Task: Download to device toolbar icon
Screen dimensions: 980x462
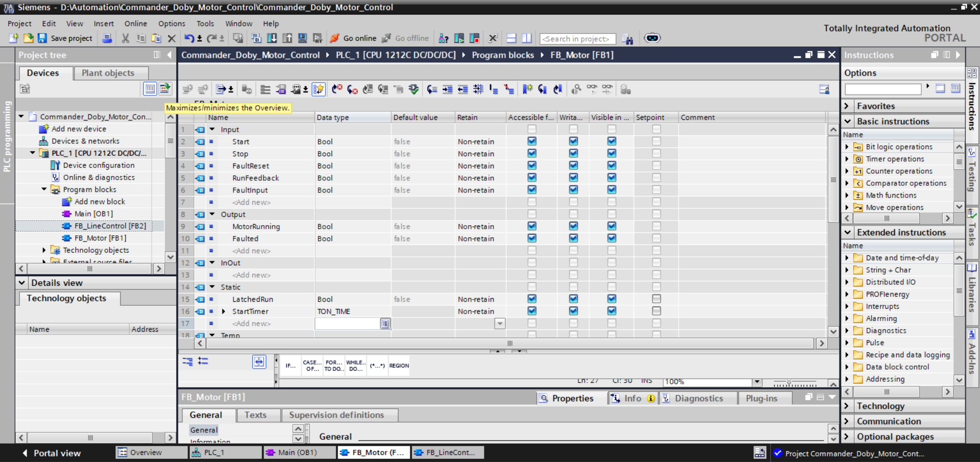Action: click(272, 38)
